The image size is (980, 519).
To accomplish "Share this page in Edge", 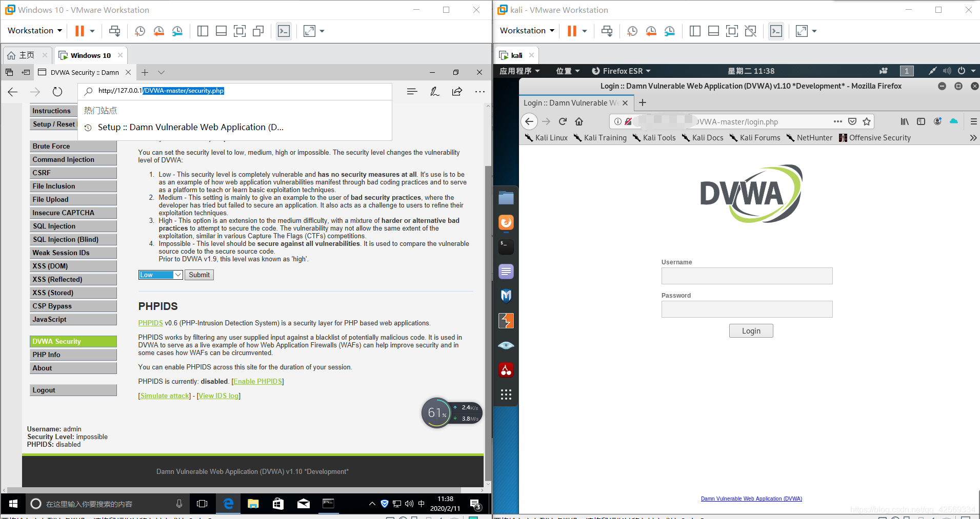I will tap(457, 92).
